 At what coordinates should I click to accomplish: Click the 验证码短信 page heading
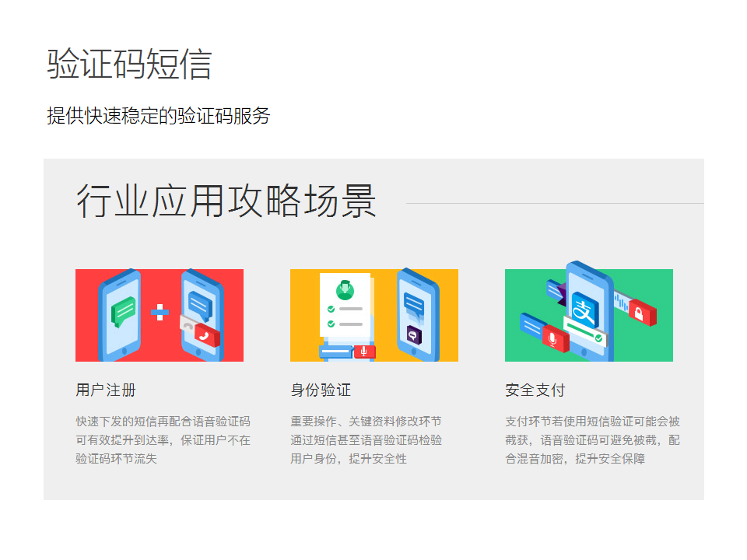(129, 64)
